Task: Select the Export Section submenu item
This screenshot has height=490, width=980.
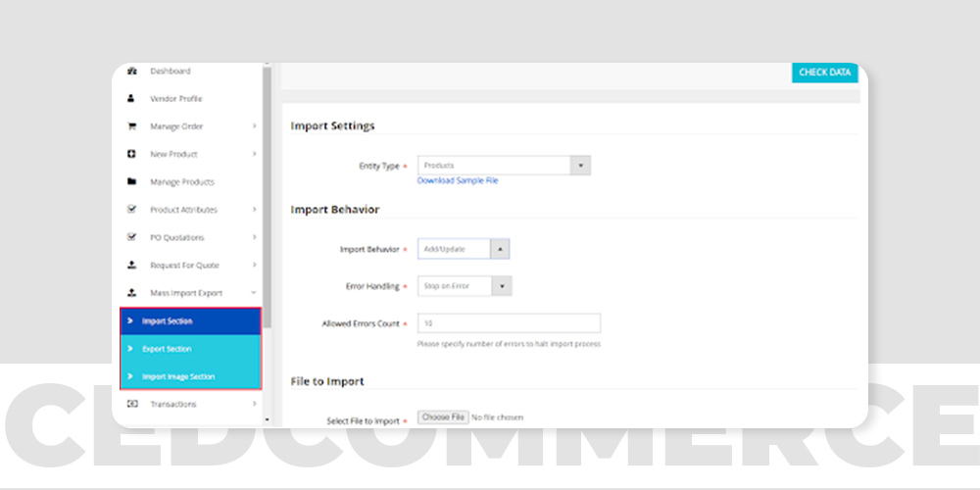Action: pyautogui.click(x=190, y=349)
